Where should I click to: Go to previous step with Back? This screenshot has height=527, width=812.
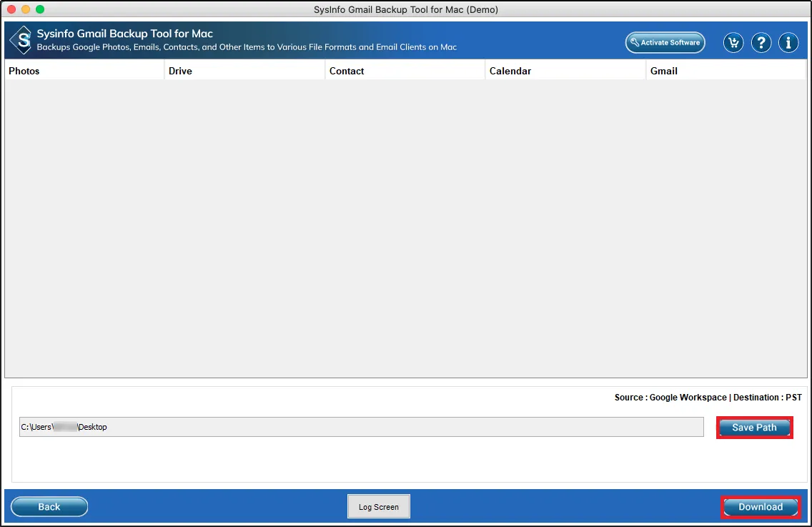(x=49, y=507)
